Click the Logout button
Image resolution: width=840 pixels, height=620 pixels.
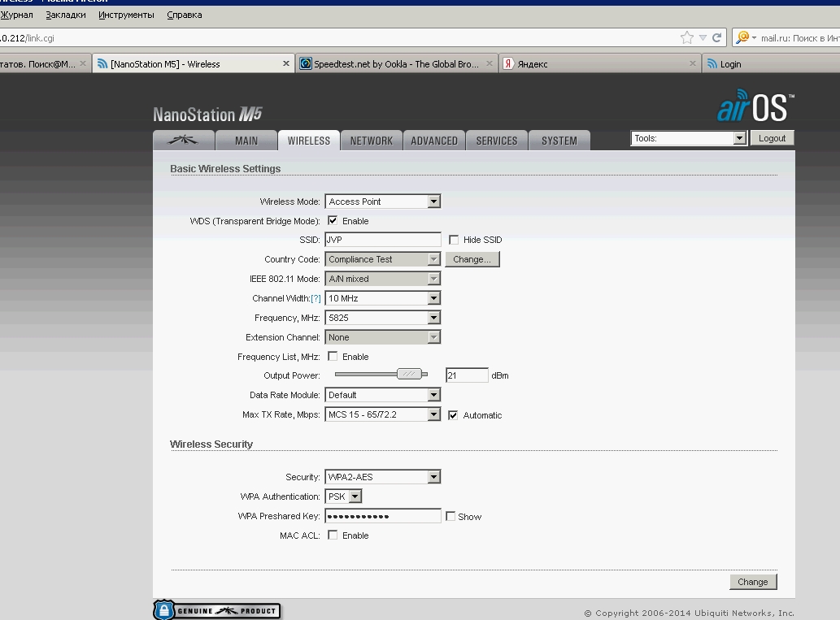coord(772,138)
